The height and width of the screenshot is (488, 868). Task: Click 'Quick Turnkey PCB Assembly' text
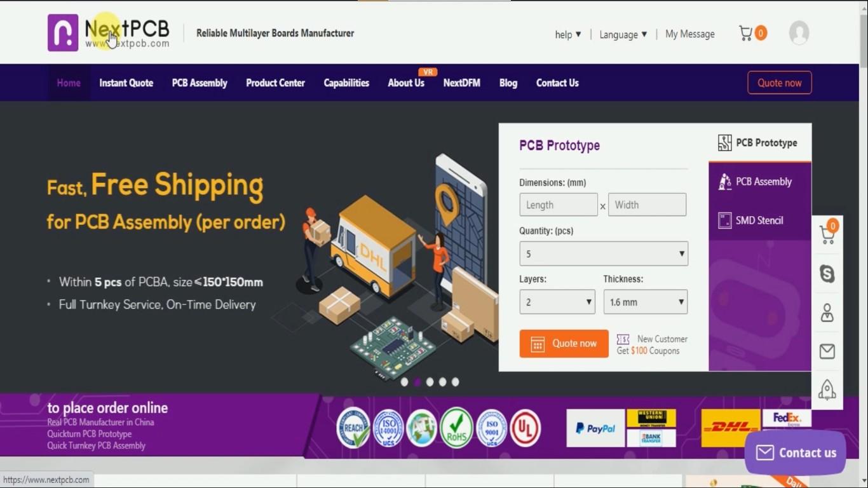pos(97,445)
